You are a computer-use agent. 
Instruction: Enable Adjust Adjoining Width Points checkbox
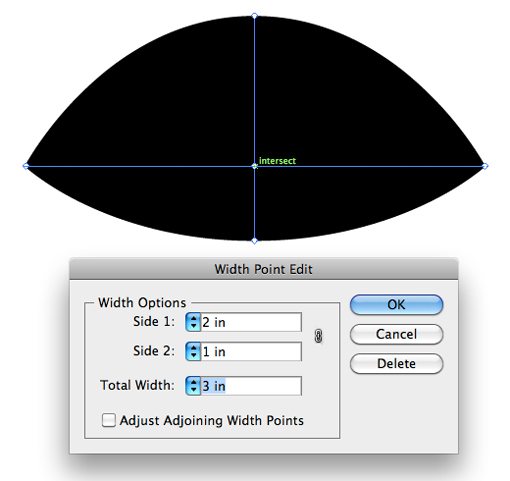coord(109,420)
